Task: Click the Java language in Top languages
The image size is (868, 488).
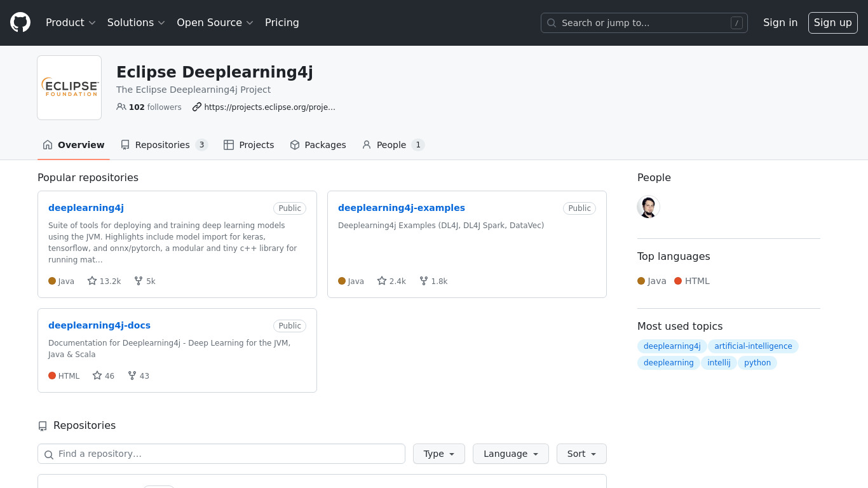Action: [652, 281]
